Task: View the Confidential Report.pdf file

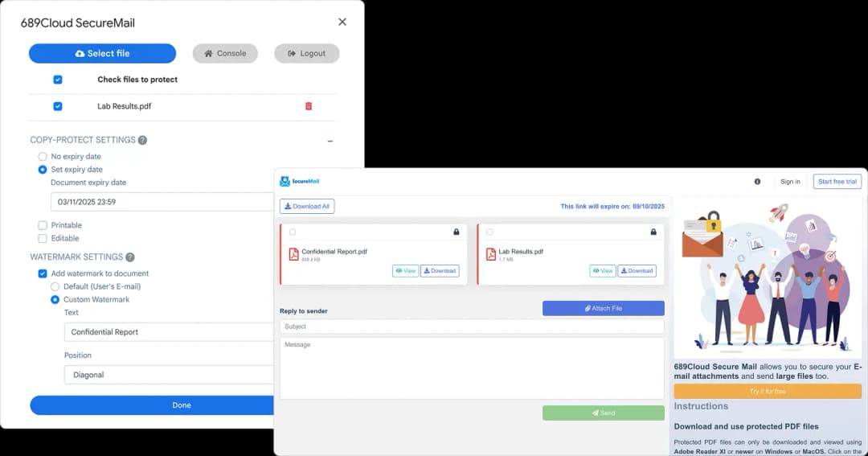Action: tap(405, 271)
